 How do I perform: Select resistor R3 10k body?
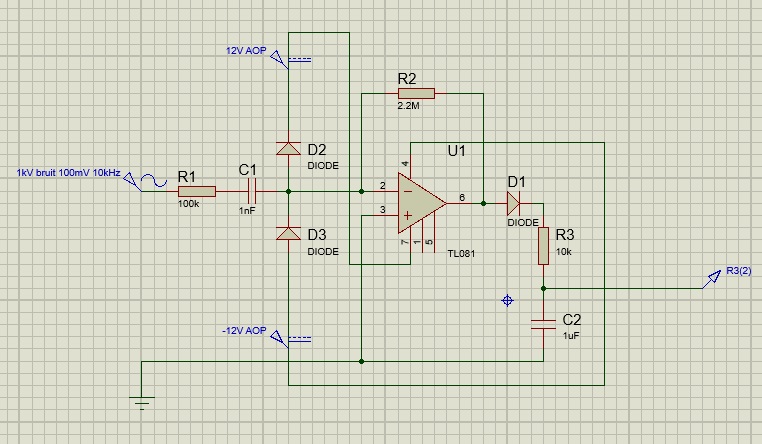pyautogui.click(x=543, y=246)
